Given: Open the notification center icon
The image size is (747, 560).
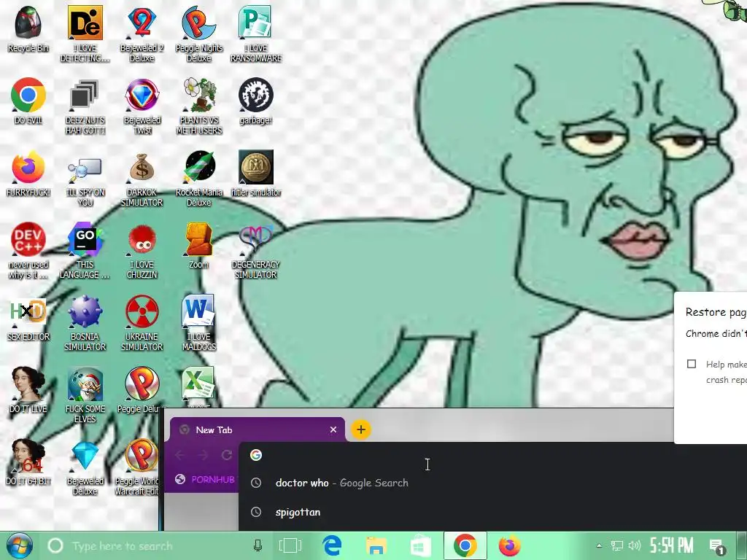Looking at the screenshot, I should tap(717, 545).
